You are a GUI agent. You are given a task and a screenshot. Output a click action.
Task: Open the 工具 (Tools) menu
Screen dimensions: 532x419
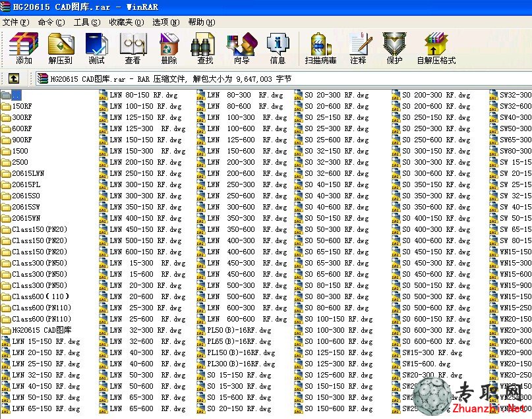pyautogui.click(x=87, y=22)
